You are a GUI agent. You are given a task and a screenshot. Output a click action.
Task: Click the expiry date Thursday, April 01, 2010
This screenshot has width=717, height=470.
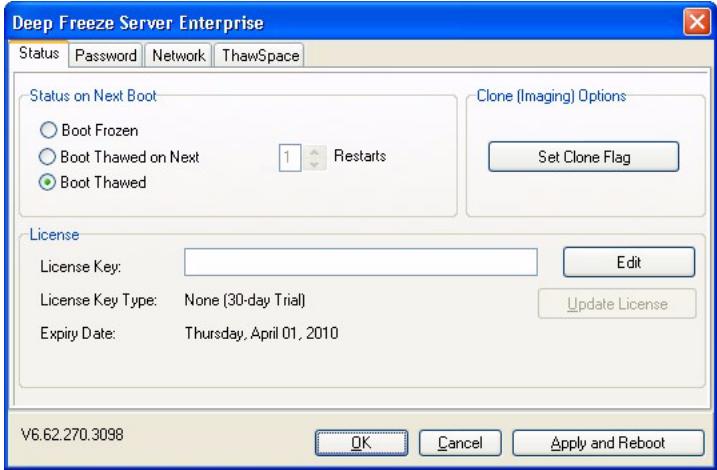pos(262,333)
